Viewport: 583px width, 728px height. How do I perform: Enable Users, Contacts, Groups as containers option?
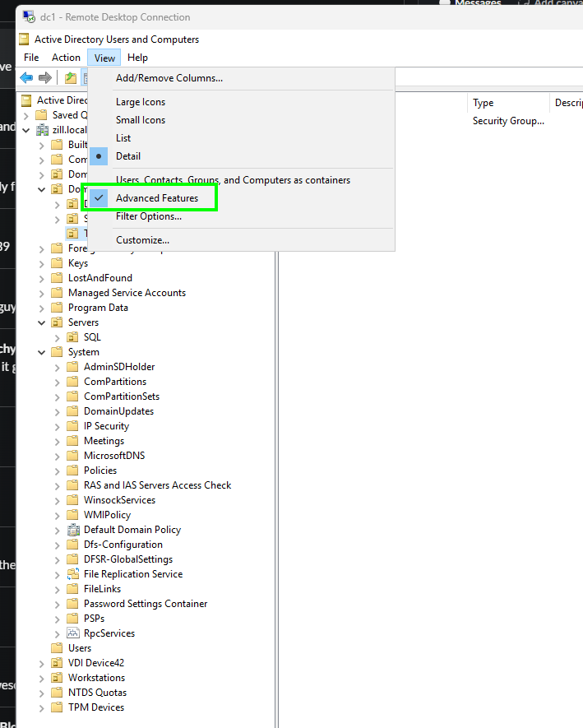pos(233,180)
